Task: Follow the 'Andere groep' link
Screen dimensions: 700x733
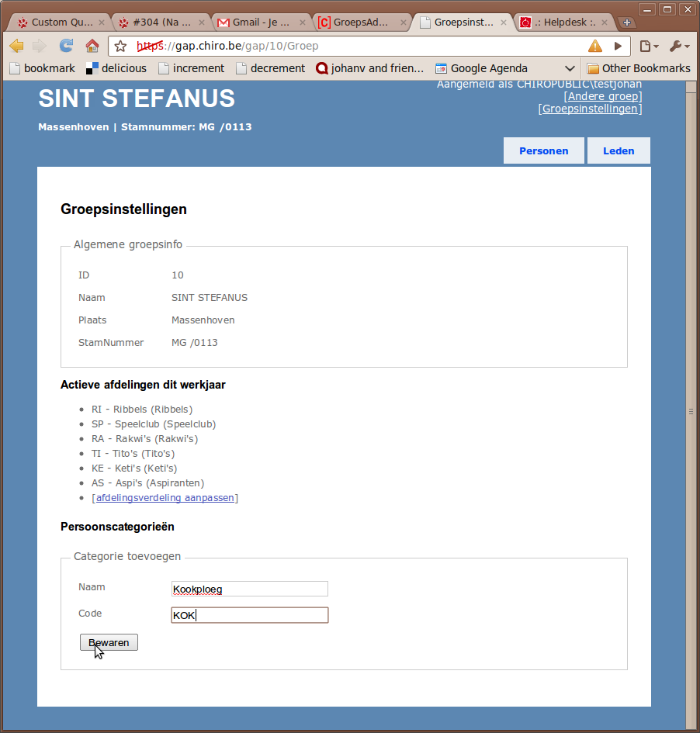Action: 603,96
